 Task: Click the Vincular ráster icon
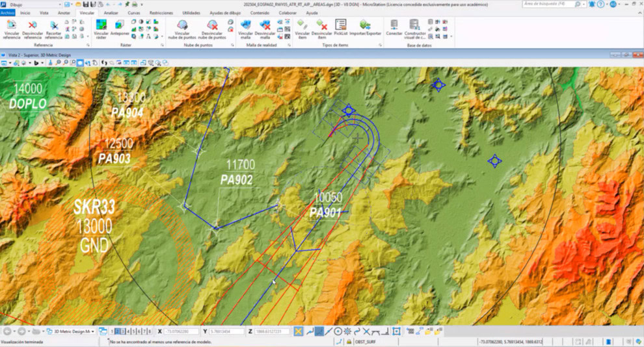pos(101,25)
